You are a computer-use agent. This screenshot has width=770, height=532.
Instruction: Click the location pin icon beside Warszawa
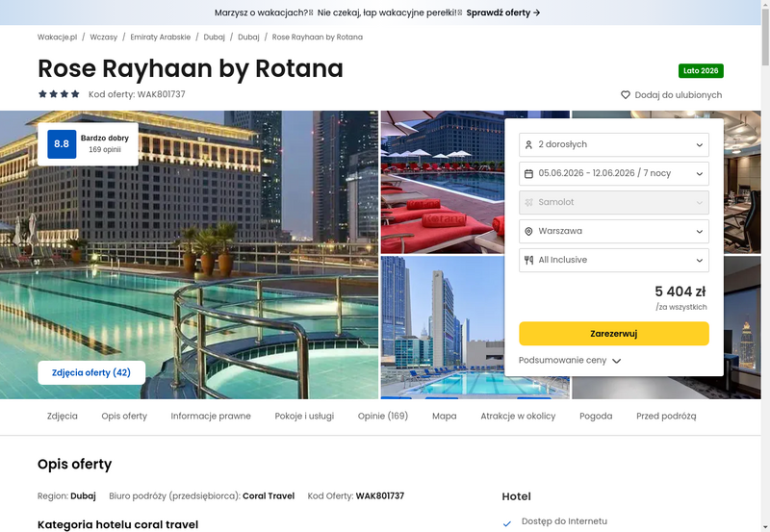tap(528, 231)
